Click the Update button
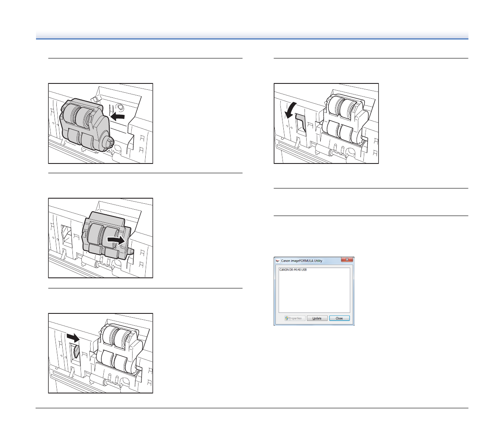This screenshot has height=432, width=504. (x=317, y=318)
